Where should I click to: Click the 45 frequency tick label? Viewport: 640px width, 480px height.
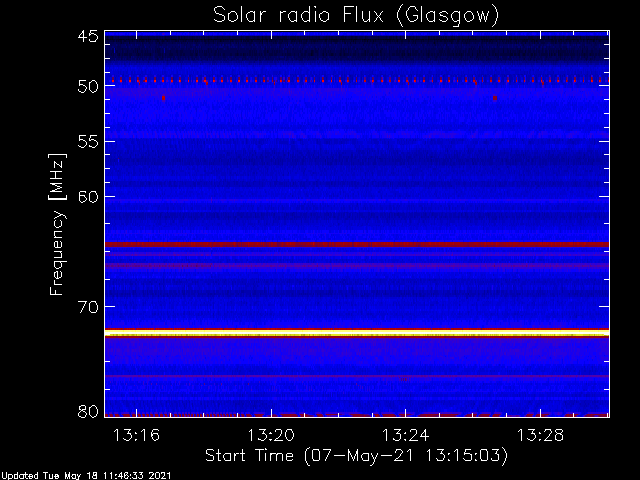pos(88,37)
